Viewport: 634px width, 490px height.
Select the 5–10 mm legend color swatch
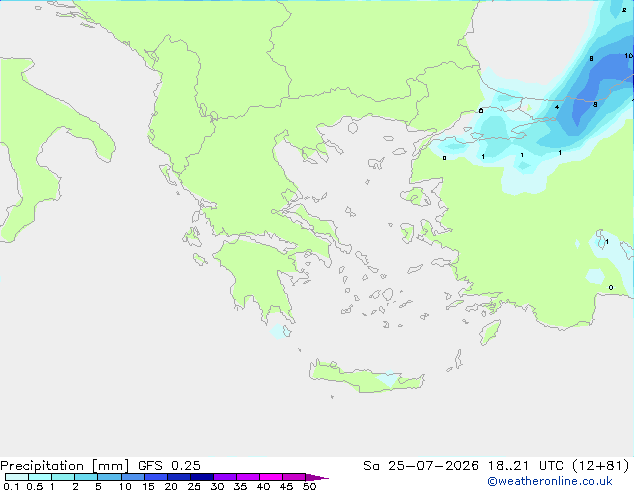pyautogui.click(x=109, y=477)
